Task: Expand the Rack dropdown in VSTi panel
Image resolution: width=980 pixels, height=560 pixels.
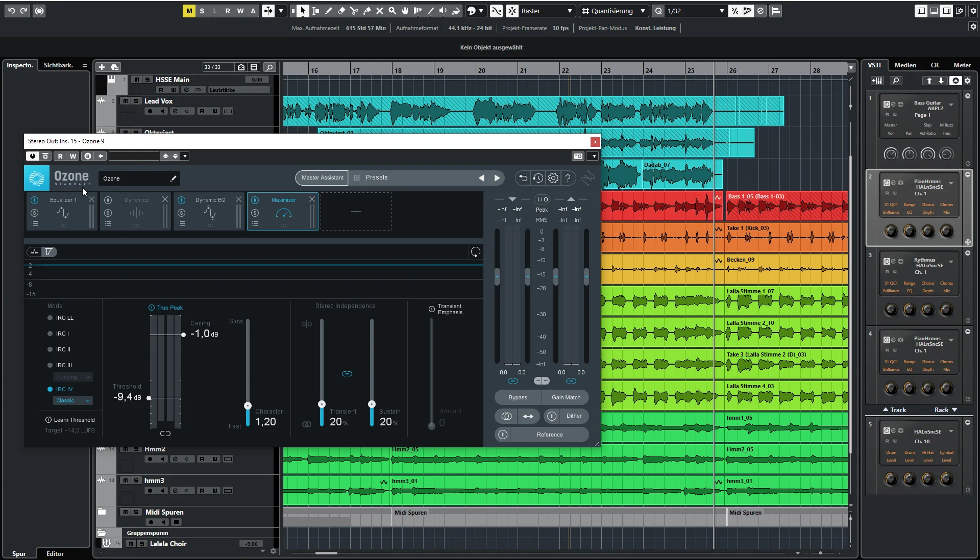Action: [946, 410]
